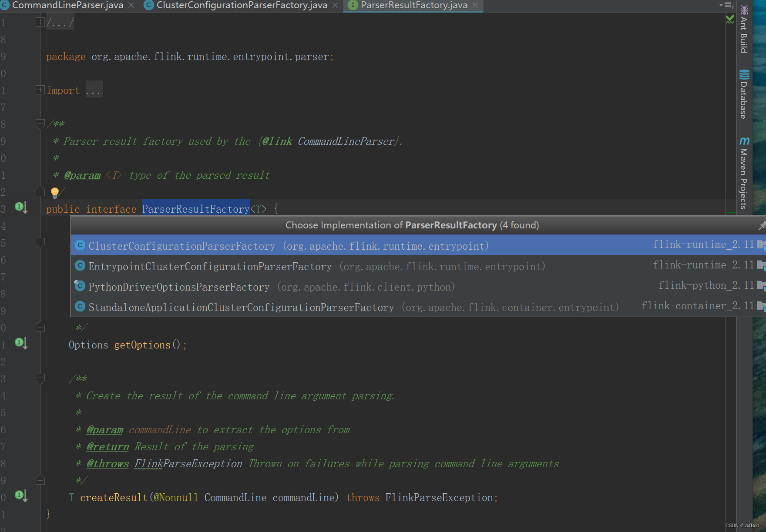The width and height of the screenshot is (766, 532).
Task: Collapse the createResult Javadoc end marker
Action: [x=40, y=480]
